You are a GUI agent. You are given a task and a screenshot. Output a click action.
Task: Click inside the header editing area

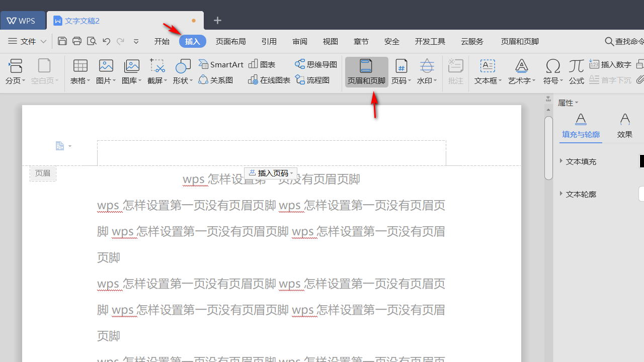point(272,153)
